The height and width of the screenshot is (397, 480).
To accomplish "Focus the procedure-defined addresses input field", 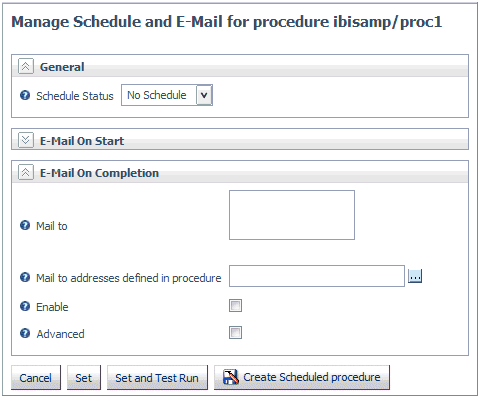I will point(317,276).
